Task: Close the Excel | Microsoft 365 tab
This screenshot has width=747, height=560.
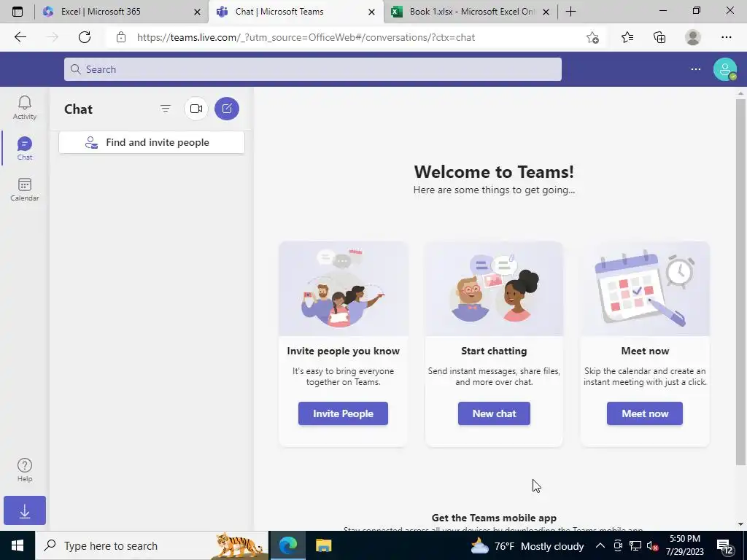Action: click(197, 12)
